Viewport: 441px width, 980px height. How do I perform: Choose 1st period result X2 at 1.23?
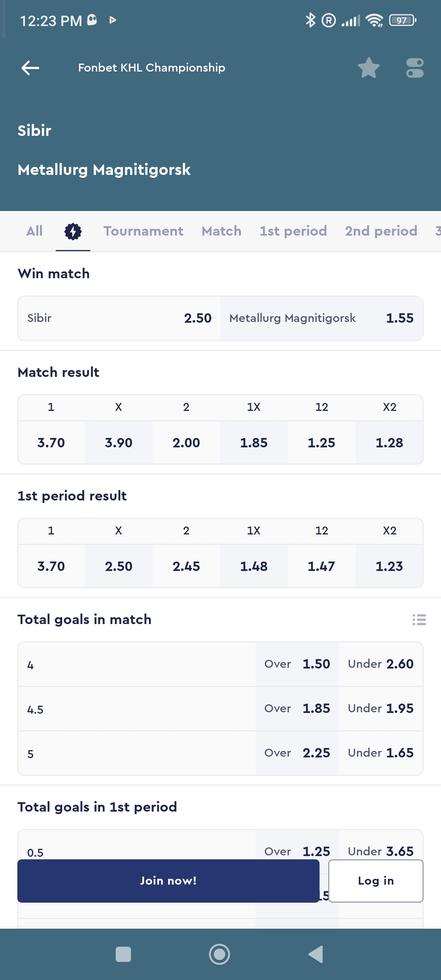click(389, 566)
